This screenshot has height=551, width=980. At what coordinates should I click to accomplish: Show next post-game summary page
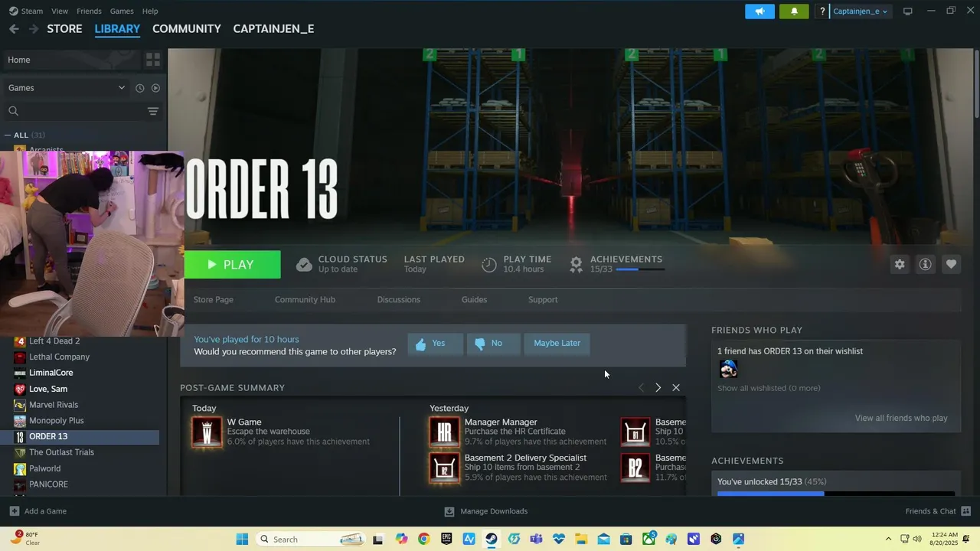coord(658,388)
